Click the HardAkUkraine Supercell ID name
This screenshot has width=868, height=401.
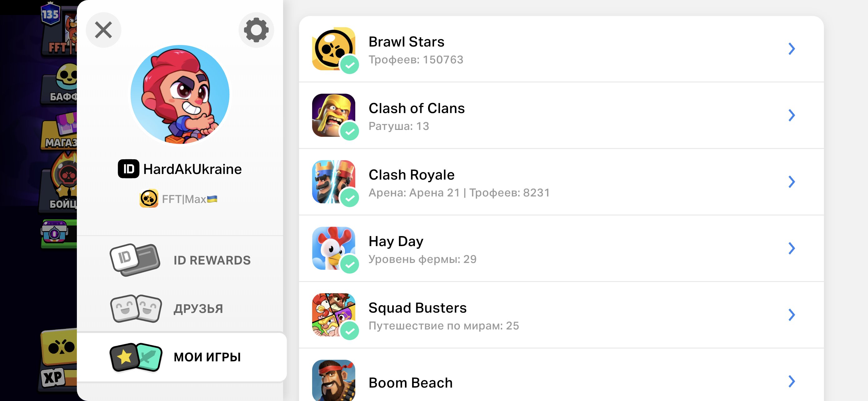click(x=192, y=169)
